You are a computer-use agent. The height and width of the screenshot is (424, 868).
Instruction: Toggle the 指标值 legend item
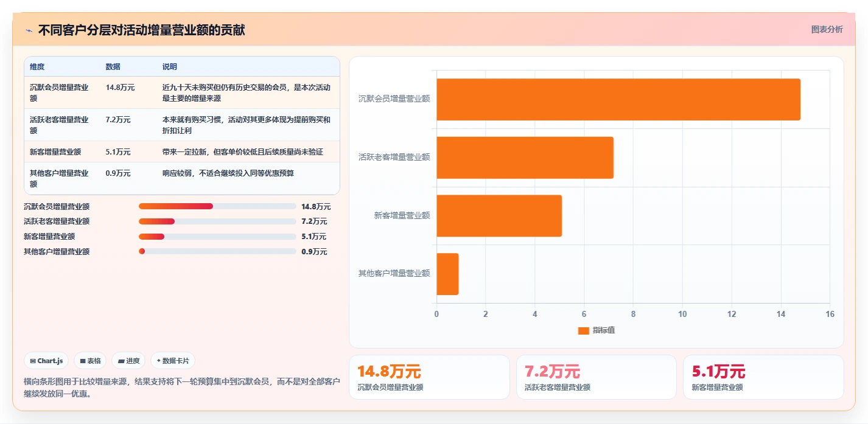pyautogui.click(x=597, y=330)
